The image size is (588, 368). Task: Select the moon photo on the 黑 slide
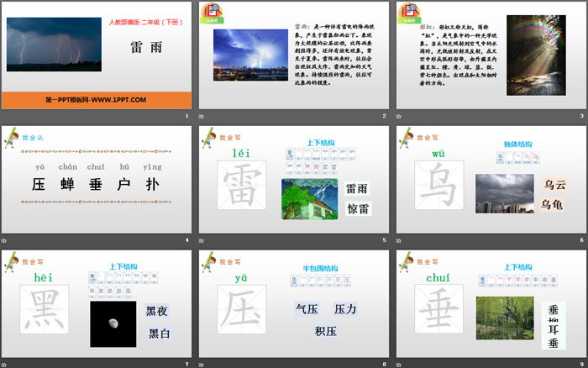point(113,323)
